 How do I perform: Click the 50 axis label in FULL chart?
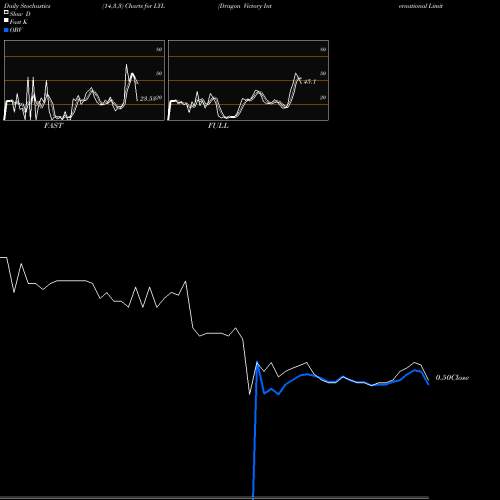pyautogui.click(x=323, y=73)
